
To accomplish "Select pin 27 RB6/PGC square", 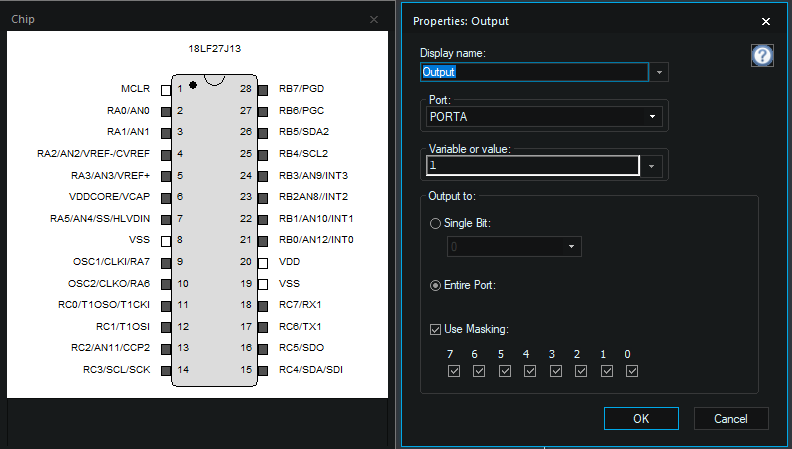I will pos(263,112).
